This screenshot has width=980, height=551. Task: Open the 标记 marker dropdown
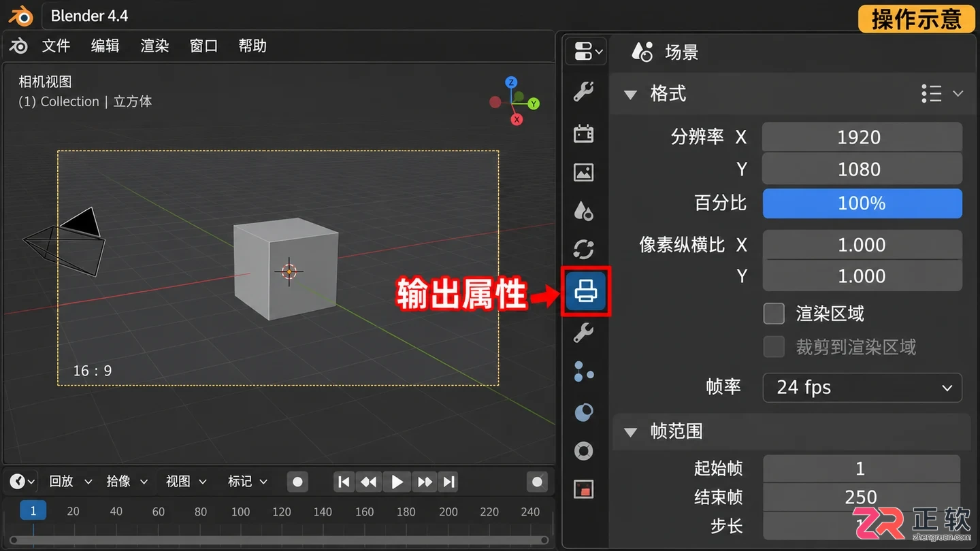point(247,482)
